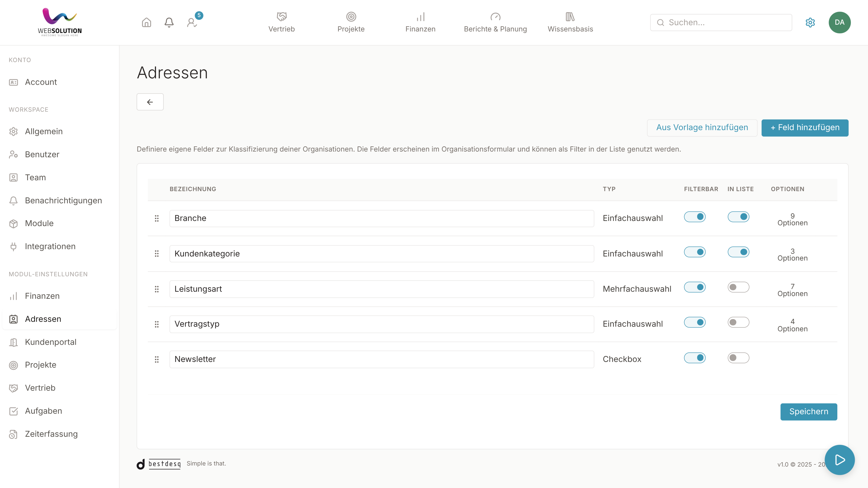Screen dimensions: 868x488
Task: Open Aufgaben in the sidebar
Action: (x=60, y=411)
